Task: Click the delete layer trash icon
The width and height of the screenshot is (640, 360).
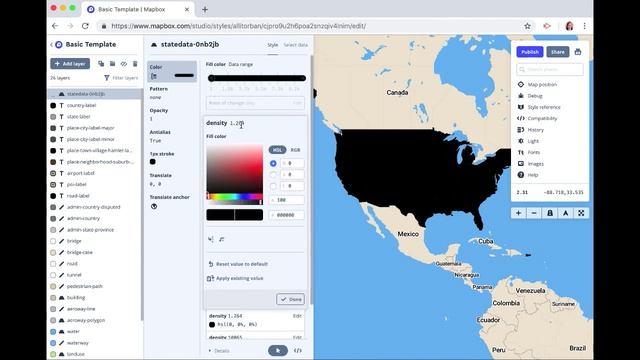Action: coord(135,64)
